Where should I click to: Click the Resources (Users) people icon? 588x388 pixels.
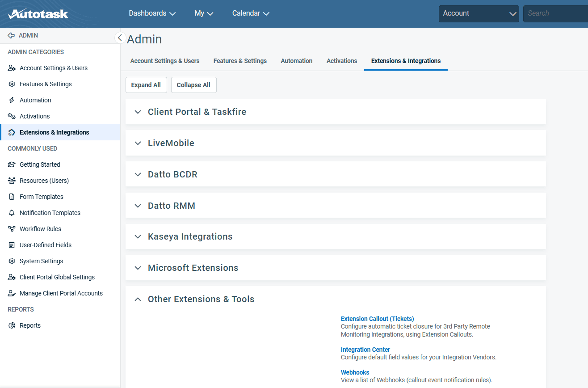coord(12,181)
